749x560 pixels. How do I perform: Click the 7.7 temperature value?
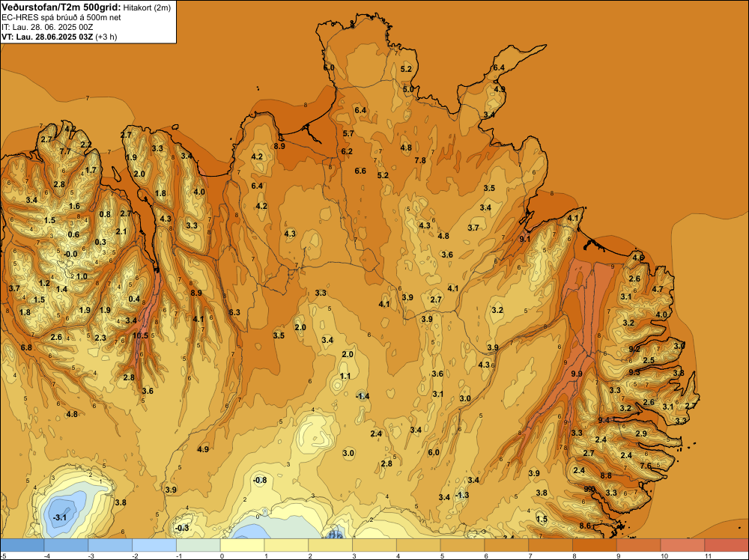[x=65, y=151]
